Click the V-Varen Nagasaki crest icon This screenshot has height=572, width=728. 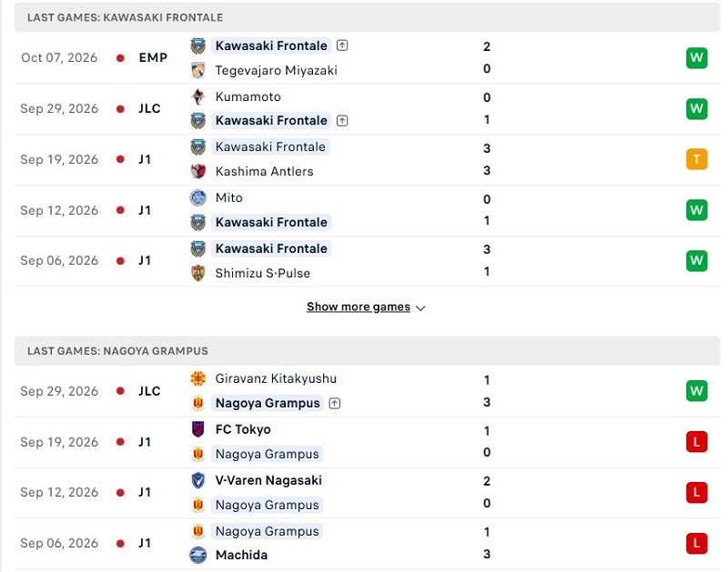(x=198, y=480)
